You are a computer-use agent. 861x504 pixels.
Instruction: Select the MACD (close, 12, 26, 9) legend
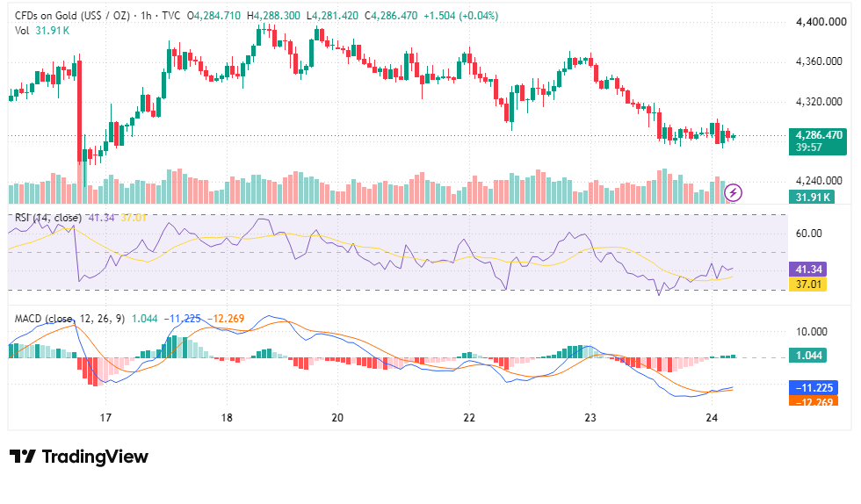tap(69, 319)
